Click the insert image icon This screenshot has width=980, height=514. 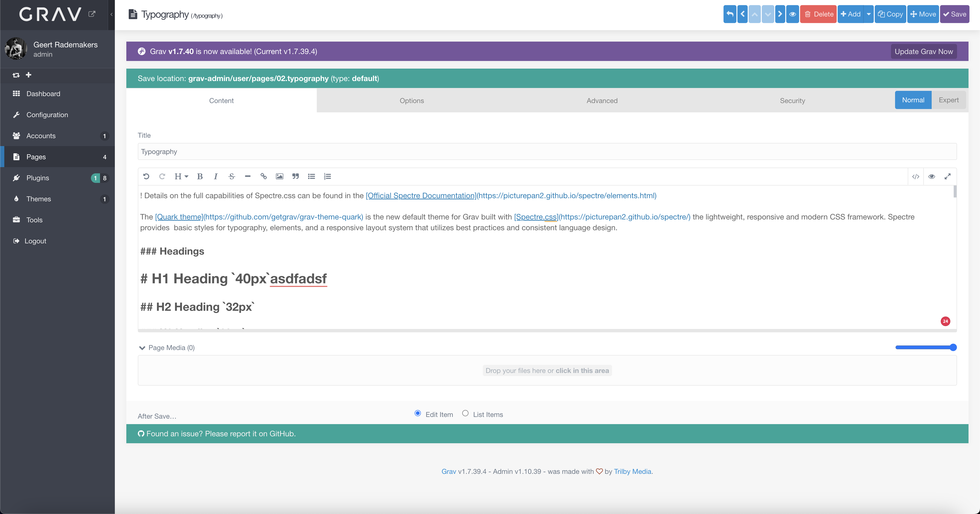pyautogui.click(x=279, y=176)
